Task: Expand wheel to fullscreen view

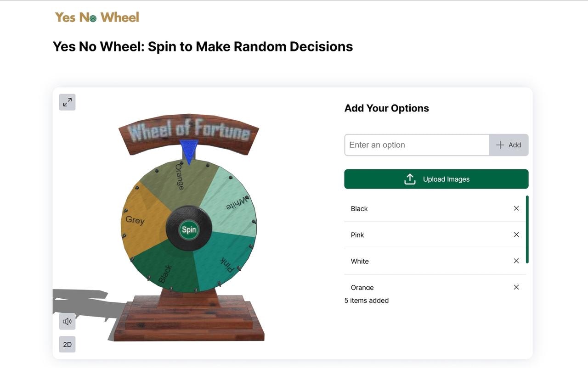Action: coord(67,102)
